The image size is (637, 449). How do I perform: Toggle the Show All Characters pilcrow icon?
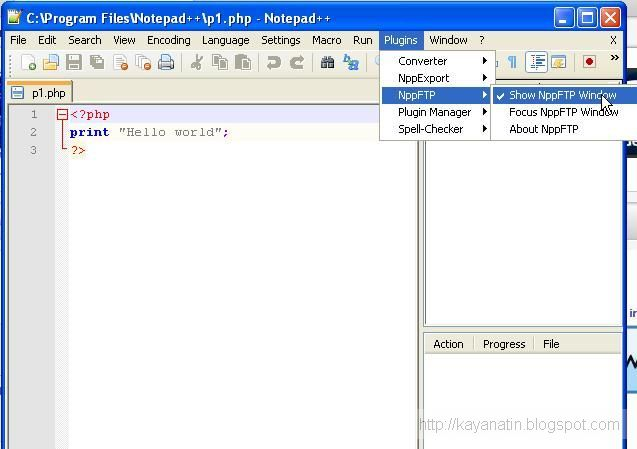pyautogui.click(x=512, y=62)
